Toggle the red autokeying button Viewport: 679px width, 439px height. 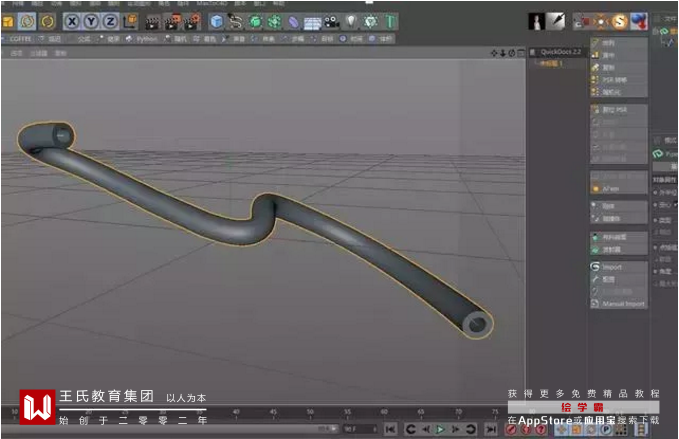(x=526, y=429)
